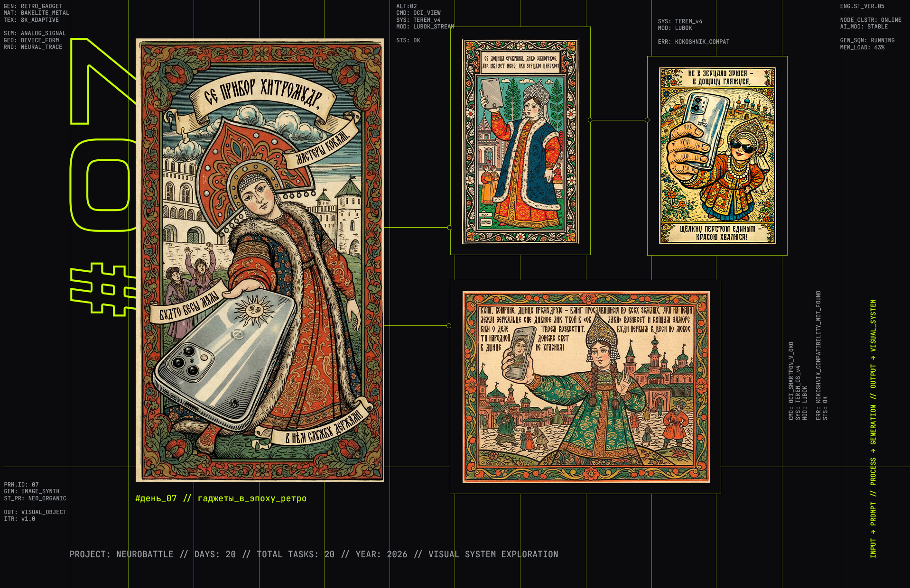Click the #день_07 hashtag caption

tap(156, 498)
